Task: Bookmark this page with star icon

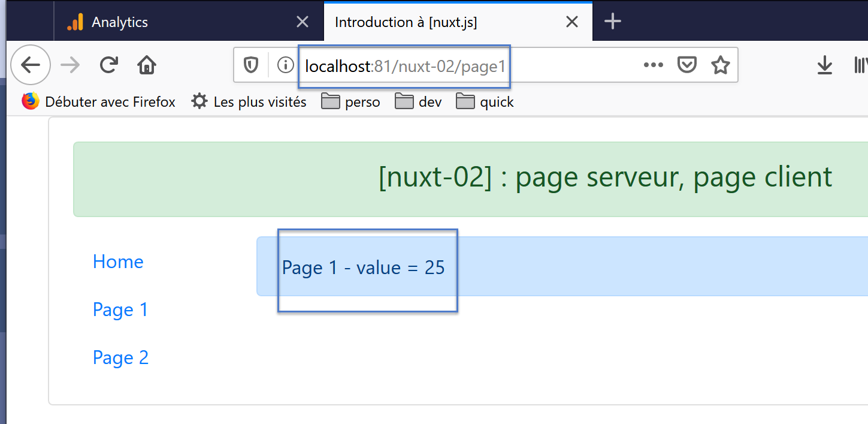Action: [x=720, y=65]
